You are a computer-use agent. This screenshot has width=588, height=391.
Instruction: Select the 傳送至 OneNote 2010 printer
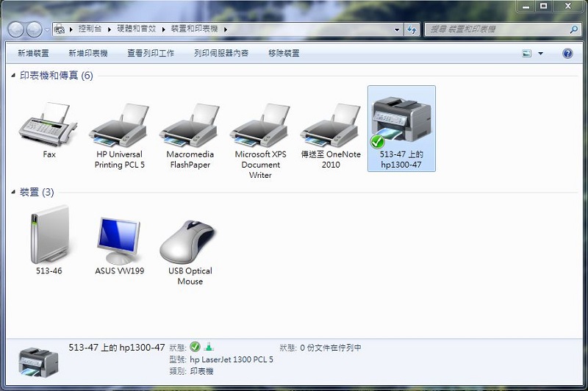(x=331, y=125)
